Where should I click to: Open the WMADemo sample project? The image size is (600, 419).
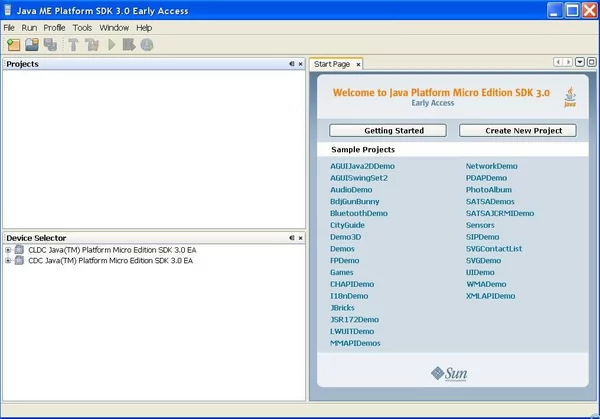point(486,284)
